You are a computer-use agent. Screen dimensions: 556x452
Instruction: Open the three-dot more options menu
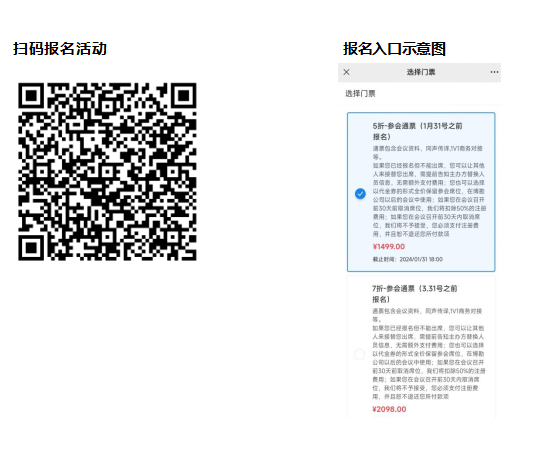494,72
